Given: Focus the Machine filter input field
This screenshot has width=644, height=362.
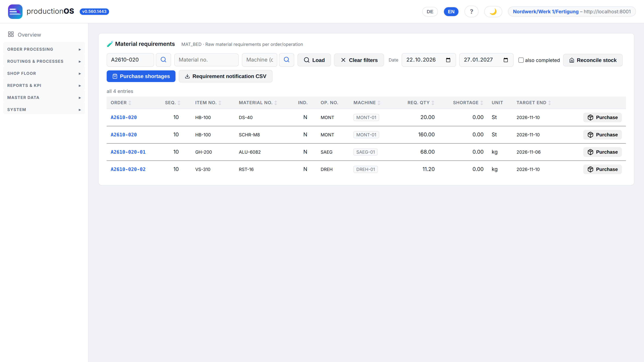Looking at the screenshot, I should coord(259,60).
